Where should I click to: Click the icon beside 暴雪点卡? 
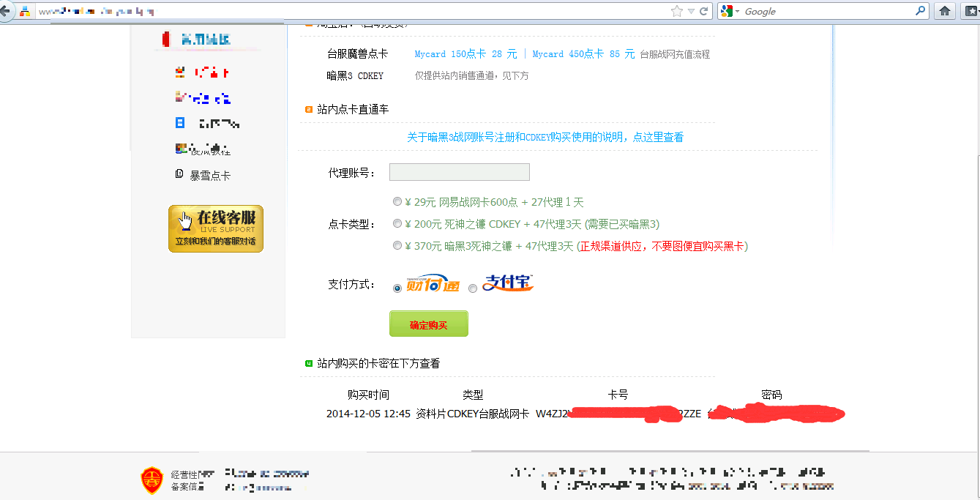pos(179,174)
